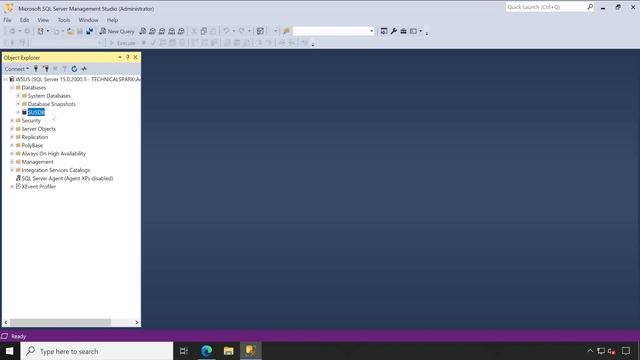Expand the System Databases folder

click(18, 96)
